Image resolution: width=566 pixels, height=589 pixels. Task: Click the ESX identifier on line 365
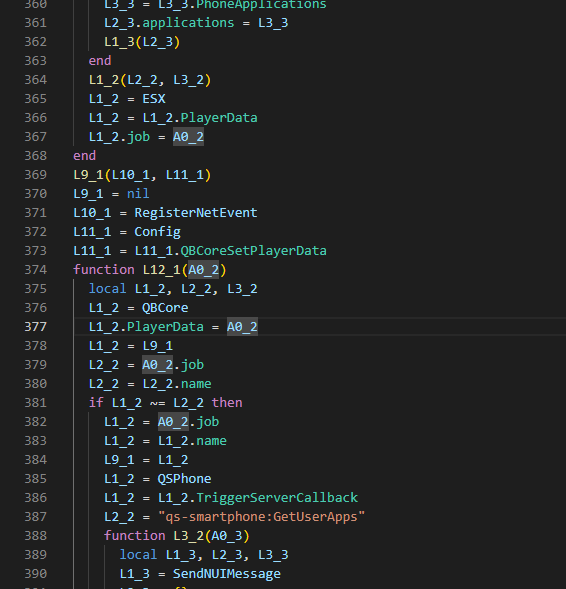pyautogui.click(x=154, y=98)
